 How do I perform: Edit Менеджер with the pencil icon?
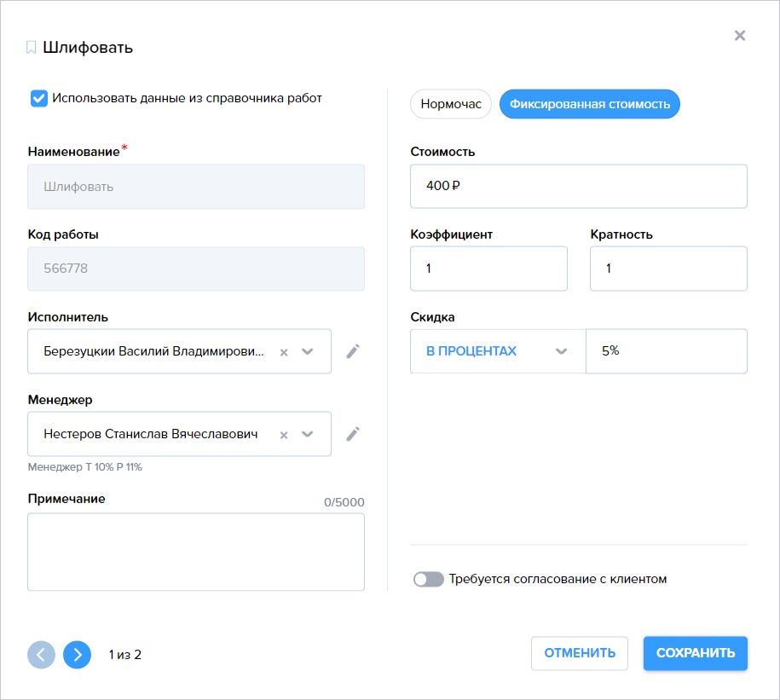(353, 434)
